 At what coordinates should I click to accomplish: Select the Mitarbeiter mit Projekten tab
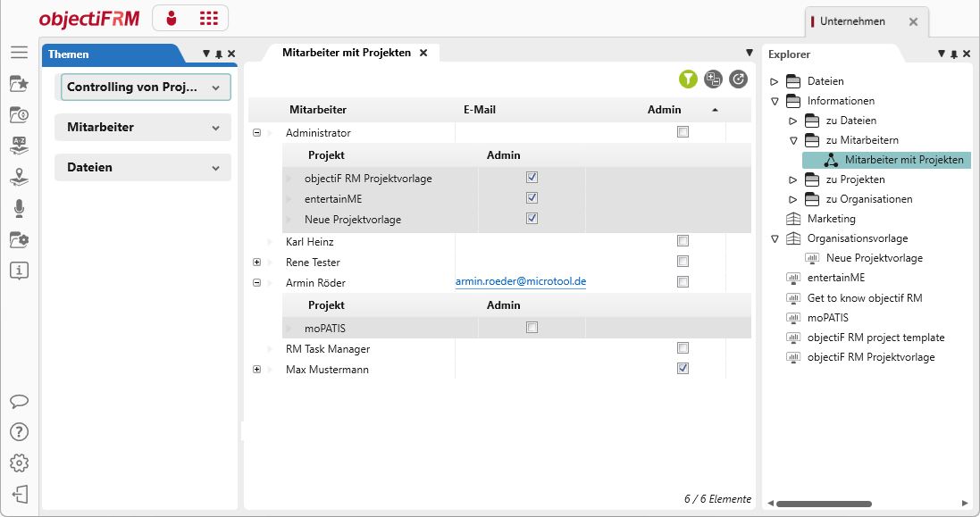[346, 53]
